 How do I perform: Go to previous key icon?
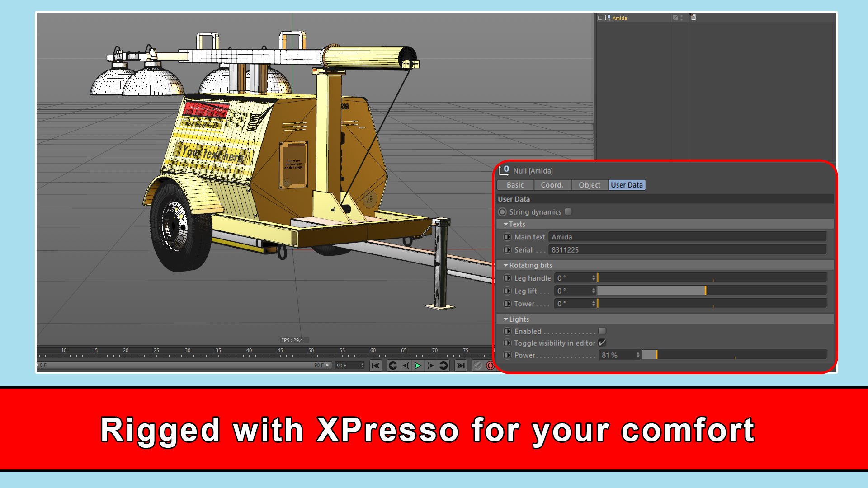click(x=392, y=366)
